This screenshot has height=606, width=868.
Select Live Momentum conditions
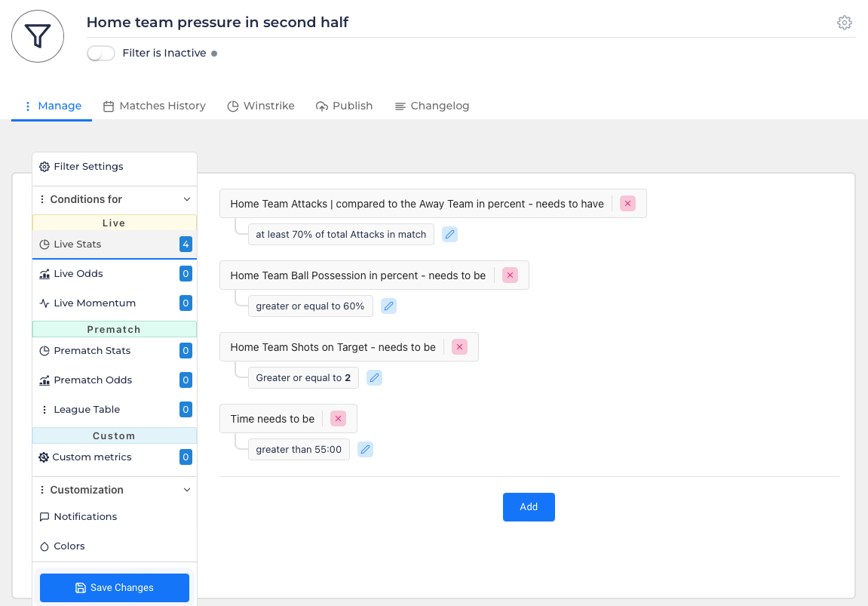point(95,303)
